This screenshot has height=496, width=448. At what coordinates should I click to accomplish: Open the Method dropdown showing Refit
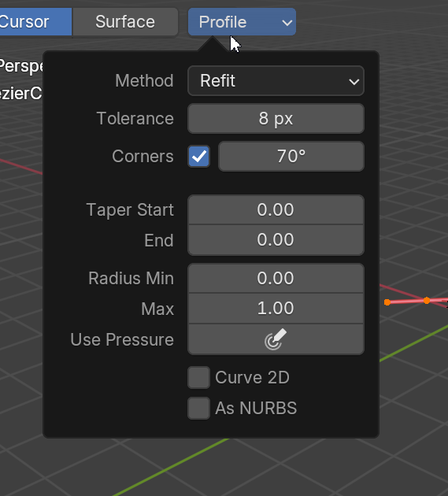pos(276,80)
